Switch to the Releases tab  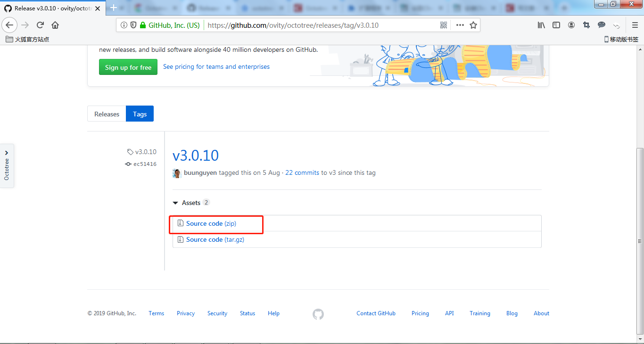pos(107,114)
